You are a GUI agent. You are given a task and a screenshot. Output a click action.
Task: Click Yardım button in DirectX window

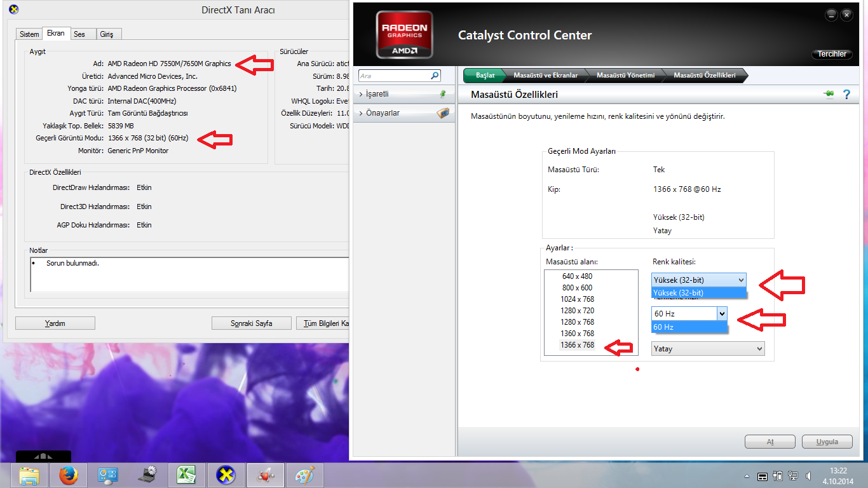click(x=55, y=323)
